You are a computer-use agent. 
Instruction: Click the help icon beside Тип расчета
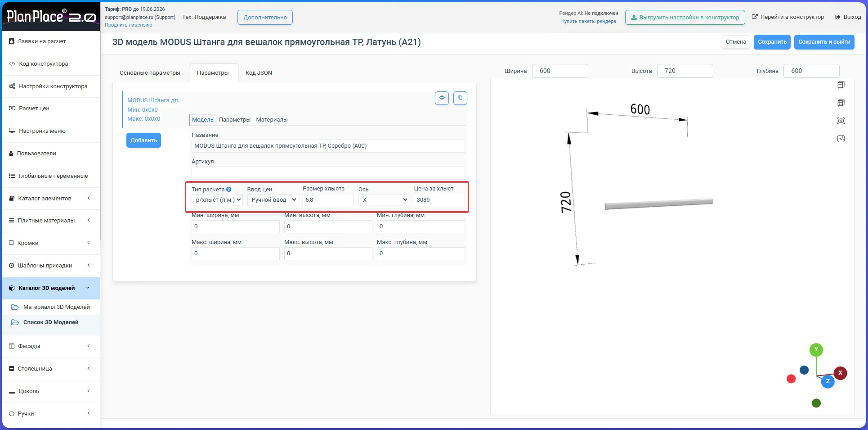coord(228,190)
